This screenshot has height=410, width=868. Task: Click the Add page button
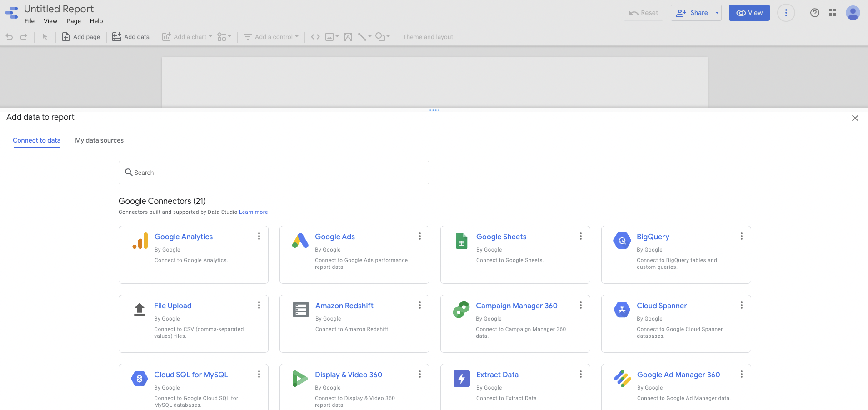(81, 37)
